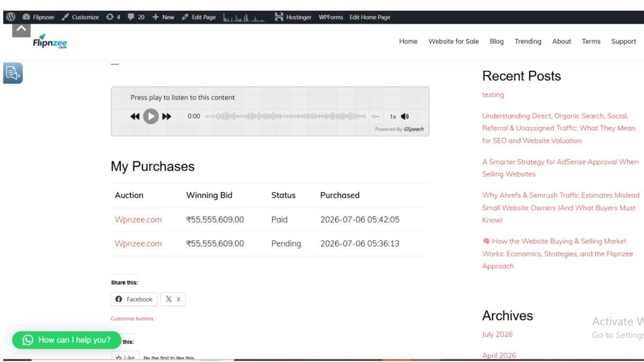Image resolution: width=644 pixels, height=362 pixels.
Task: Open the site stats sparkline graph
Action: click(x=244, y=17)
